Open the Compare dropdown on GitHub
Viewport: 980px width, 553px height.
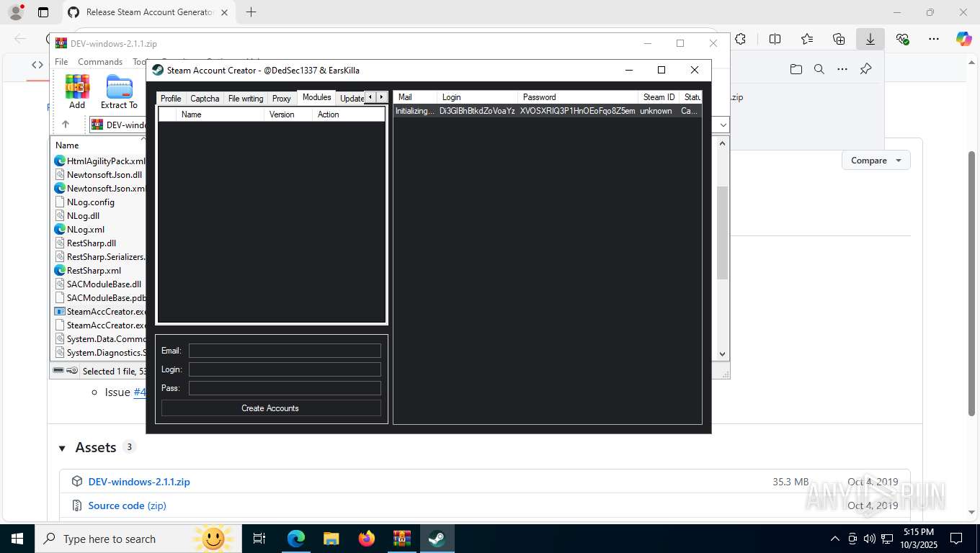876,160
